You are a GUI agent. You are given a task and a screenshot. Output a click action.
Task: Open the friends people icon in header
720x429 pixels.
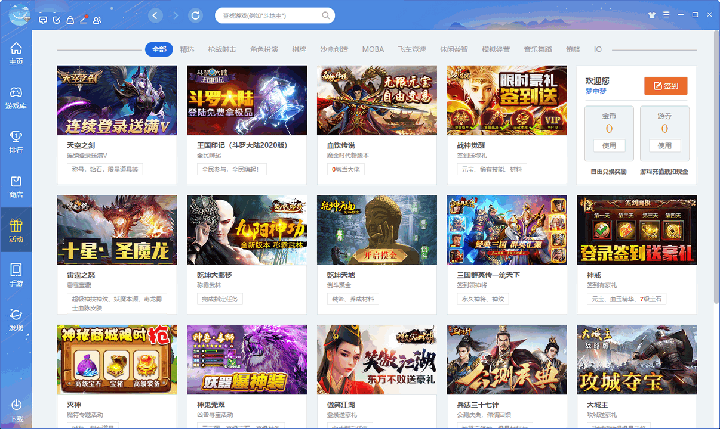point(97,20)
